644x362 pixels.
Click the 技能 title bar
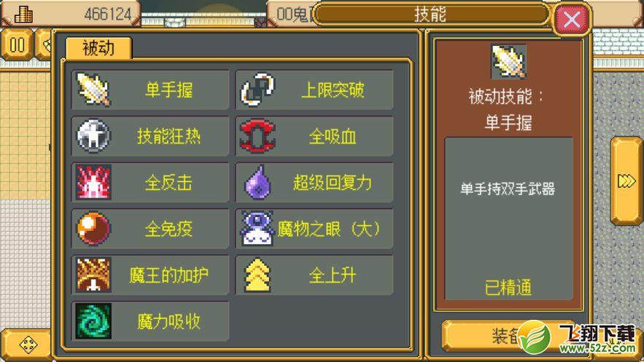[431, 15]
